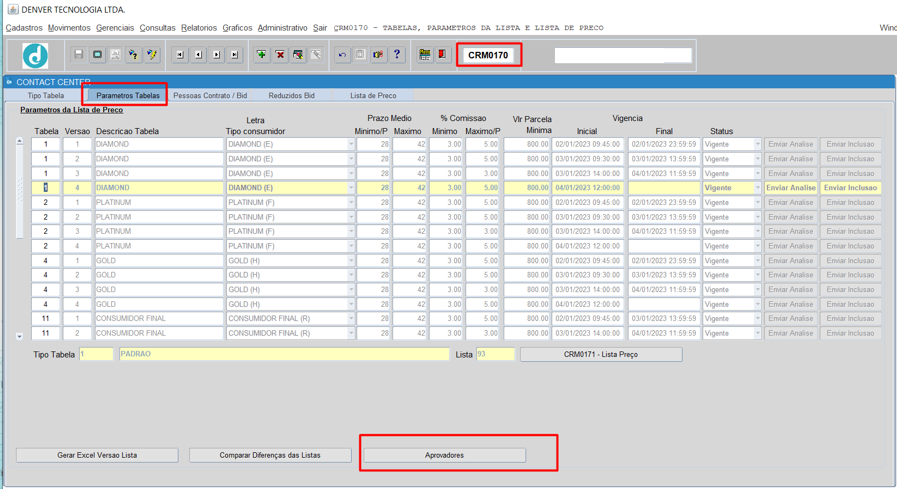Image resolution: width=899 pixels, height=489 pixels.
Task: Open the Aprovadores button
Action: point(444,455)
